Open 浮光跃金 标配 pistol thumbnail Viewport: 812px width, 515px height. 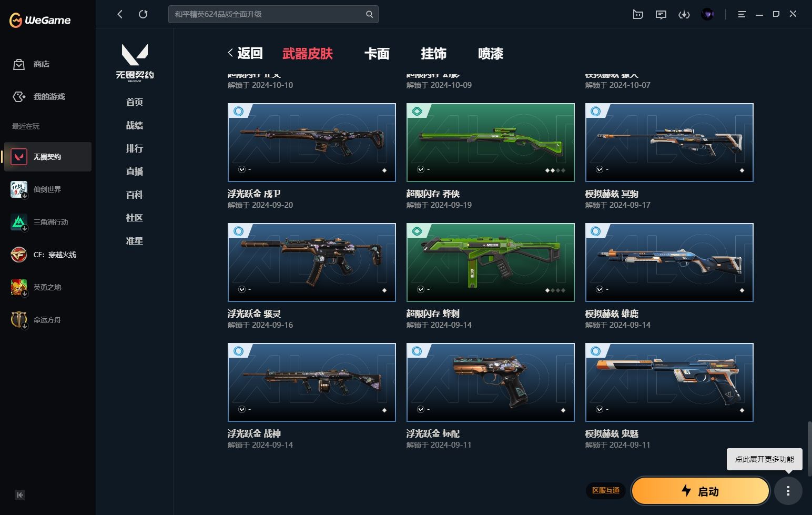[491, 382]
